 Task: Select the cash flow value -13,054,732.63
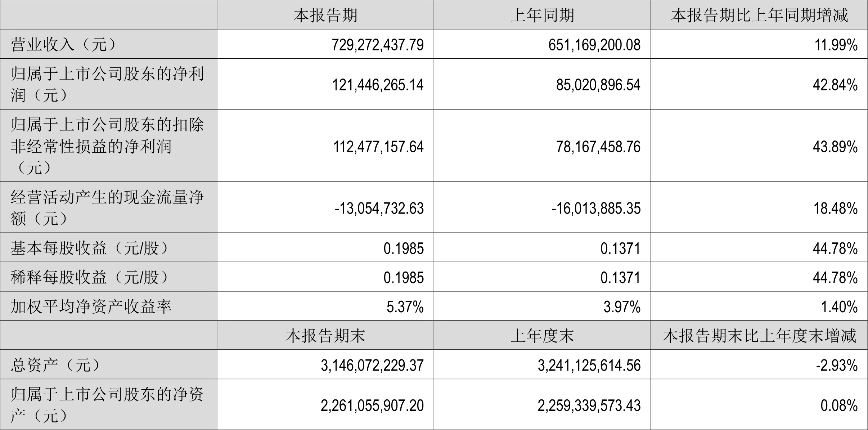click(x=379, y=209)
